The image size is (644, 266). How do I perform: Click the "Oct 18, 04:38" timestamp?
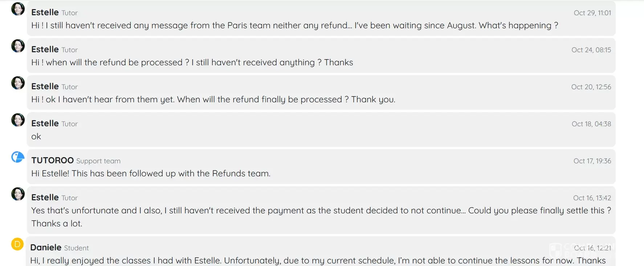click(x=591, y=124)
